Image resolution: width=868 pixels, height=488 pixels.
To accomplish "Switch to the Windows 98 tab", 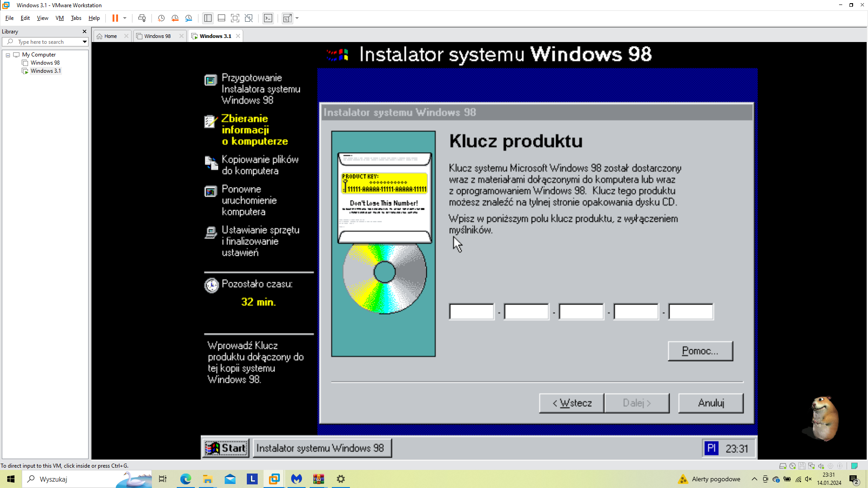I will (x=157, y=36).
